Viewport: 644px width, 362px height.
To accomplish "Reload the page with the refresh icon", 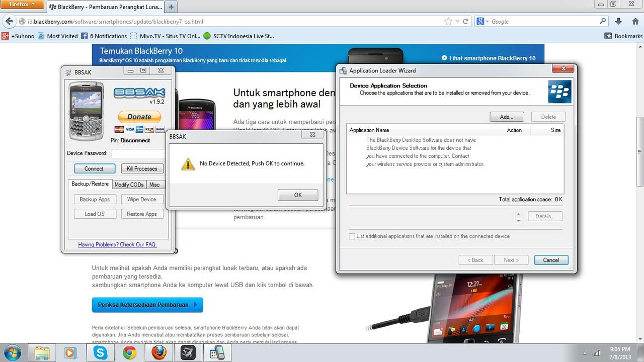I will [466, 22].
